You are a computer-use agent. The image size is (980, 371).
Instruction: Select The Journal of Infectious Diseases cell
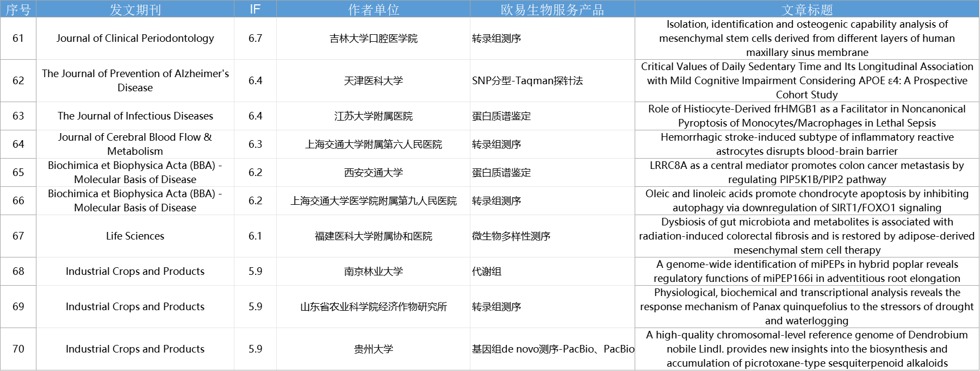[x=135, y=116]
